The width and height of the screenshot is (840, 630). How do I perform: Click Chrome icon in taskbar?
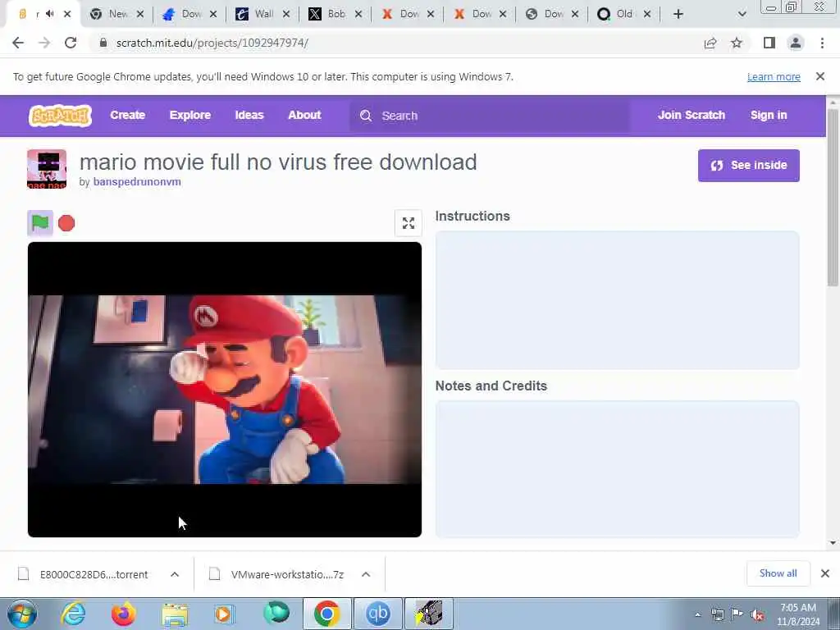pos(327,614)
